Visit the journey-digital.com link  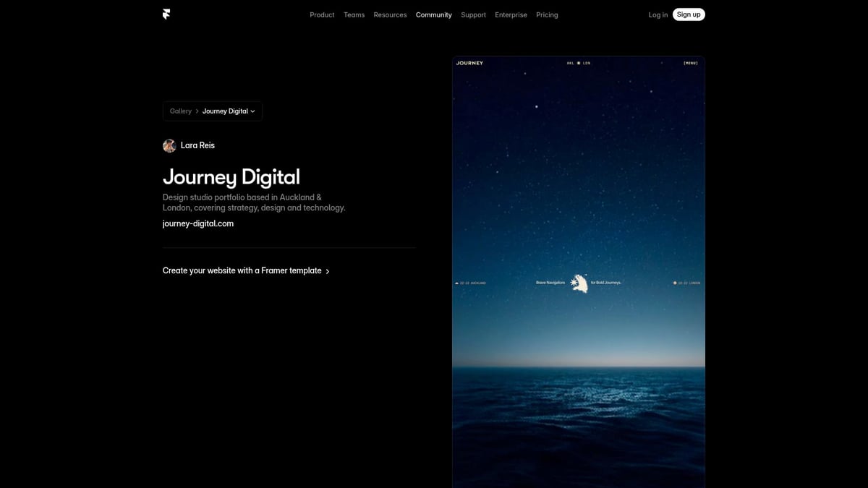pos(198,224)
